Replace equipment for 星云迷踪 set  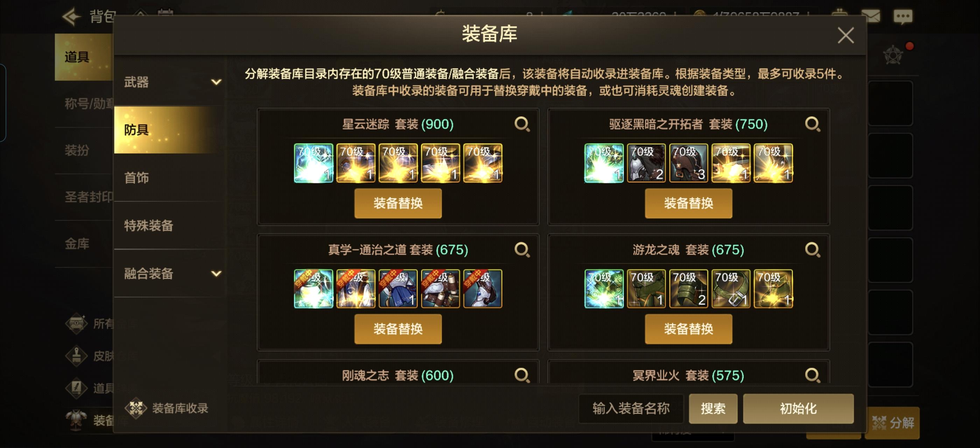[x=398, y=203]
